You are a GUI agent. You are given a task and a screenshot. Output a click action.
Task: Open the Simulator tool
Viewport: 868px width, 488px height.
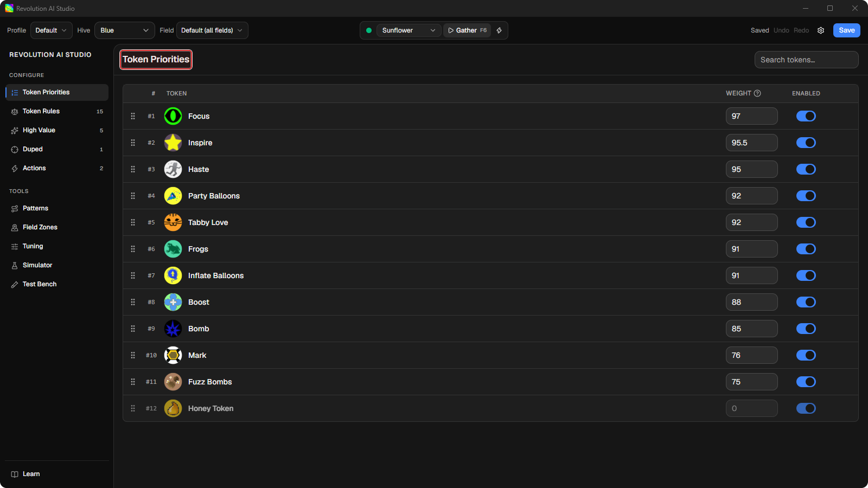pos(57,265)
